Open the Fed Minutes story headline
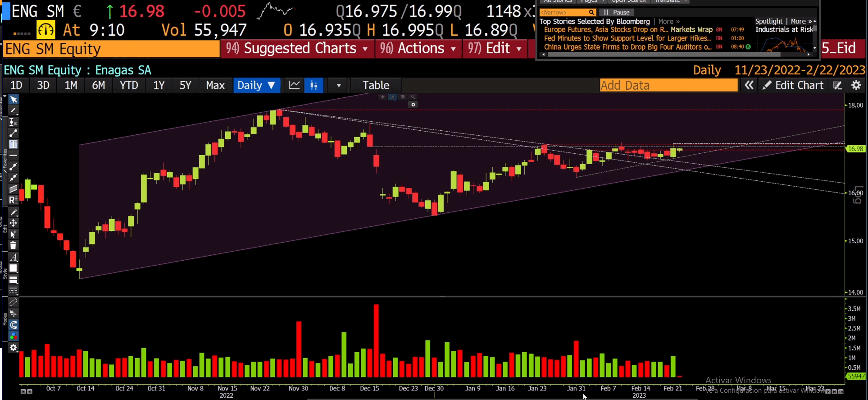 click(x=627, y=38)
